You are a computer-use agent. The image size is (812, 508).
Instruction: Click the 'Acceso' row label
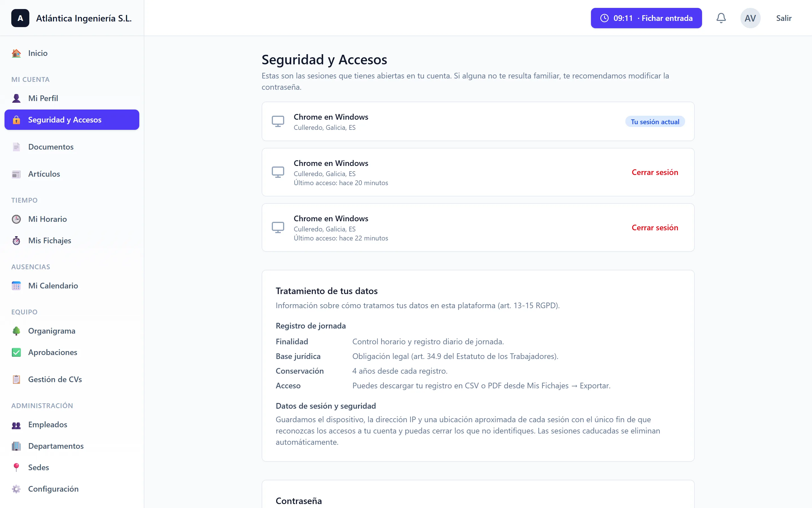click(288, 386)
